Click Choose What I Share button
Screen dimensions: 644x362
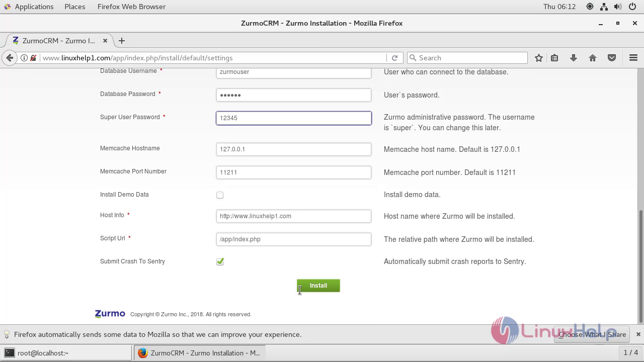click(592, 334)
